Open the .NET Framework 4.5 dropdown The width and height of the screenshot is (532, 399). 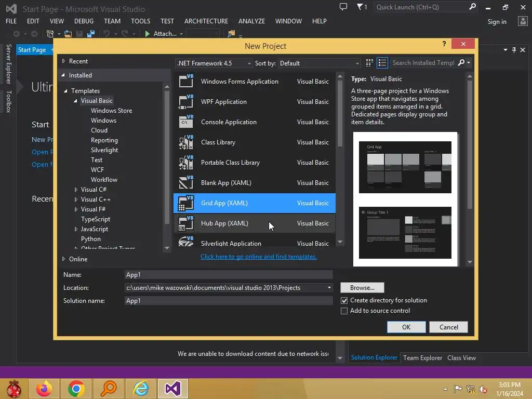(x=214, y=63)
